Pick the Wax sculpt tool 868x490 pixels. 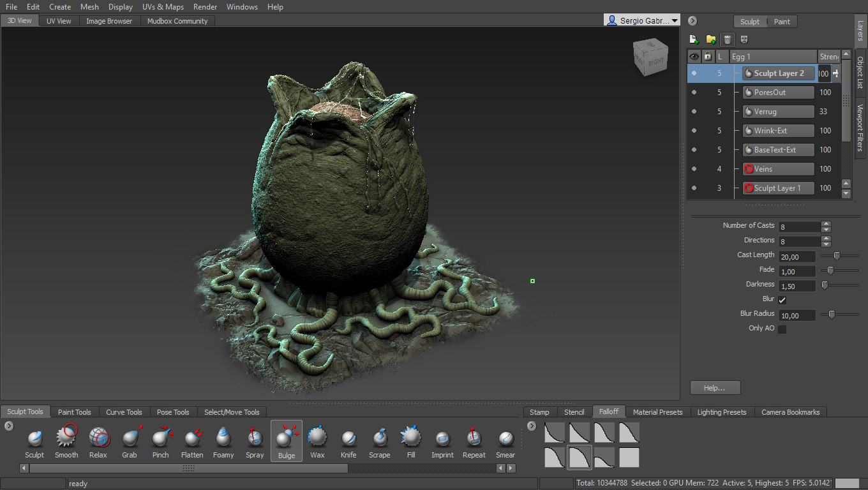coord(317,442)
